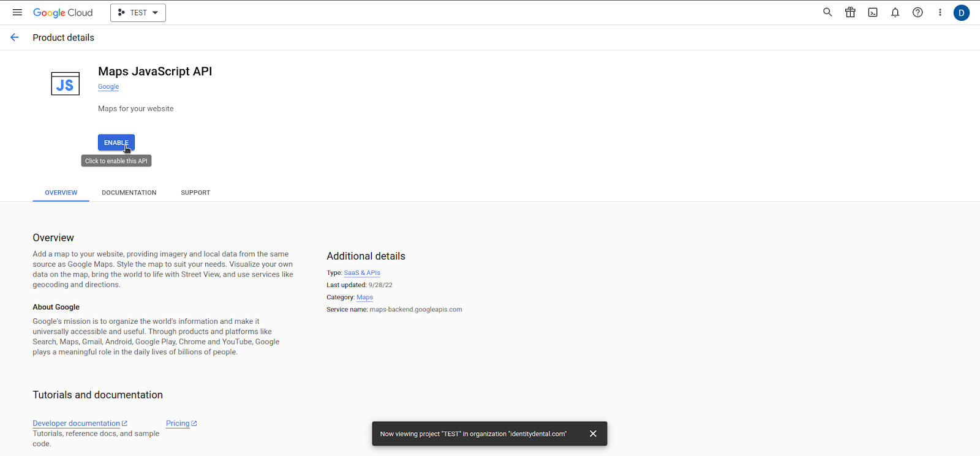Open the notifications bell
980x456 pixels.
(895, 12)
